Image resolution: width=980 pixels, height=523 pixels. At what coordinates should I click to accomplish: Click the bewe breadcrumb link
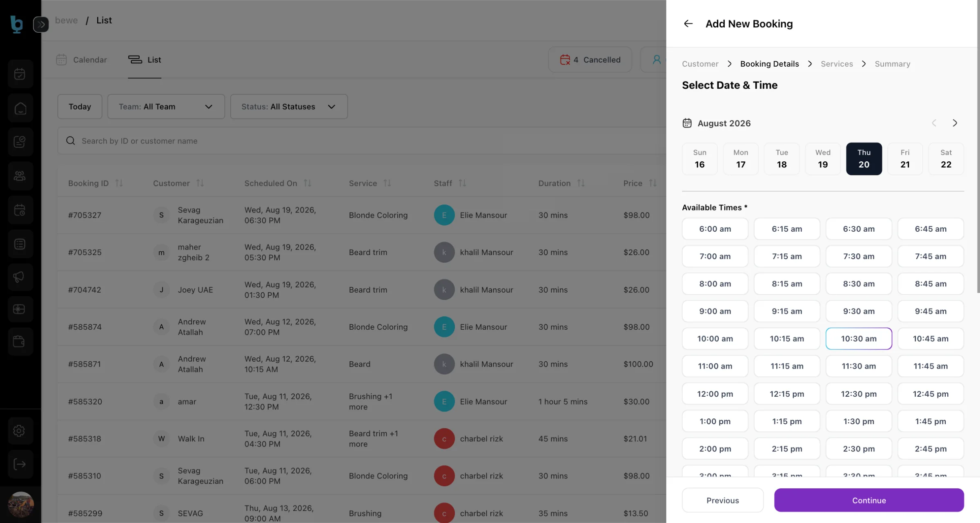coord(66,20)
